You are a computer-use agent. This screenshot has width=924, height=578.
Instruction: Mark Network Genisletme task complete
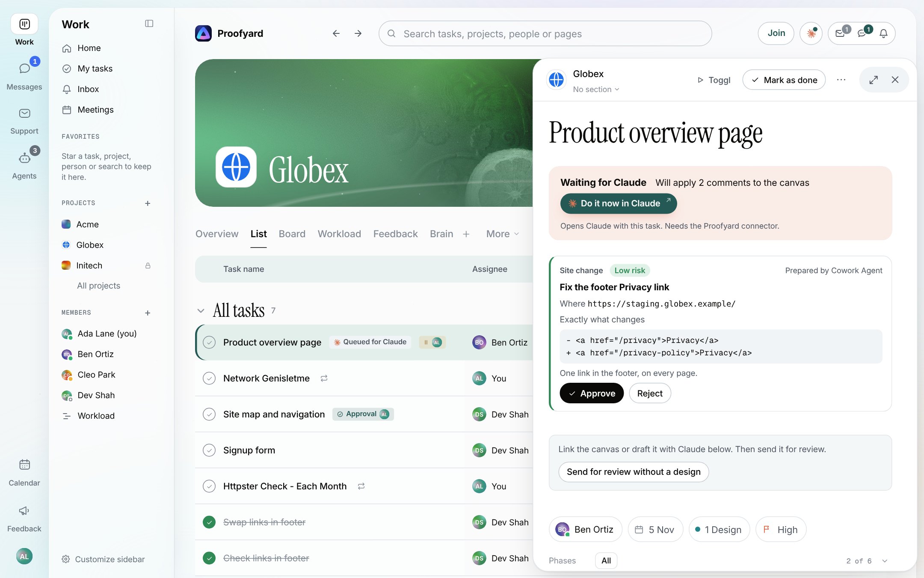(x=209, y=378)
